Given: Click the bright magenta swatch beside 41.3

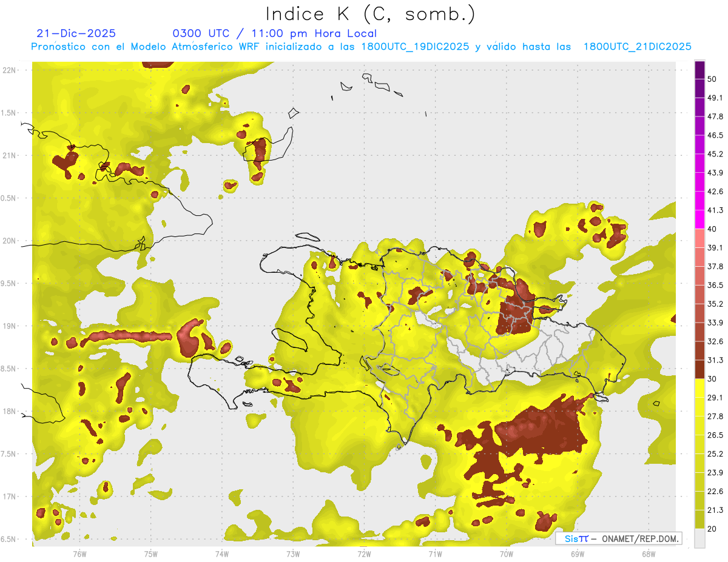Looking at the screenshot, I should 700,219.
